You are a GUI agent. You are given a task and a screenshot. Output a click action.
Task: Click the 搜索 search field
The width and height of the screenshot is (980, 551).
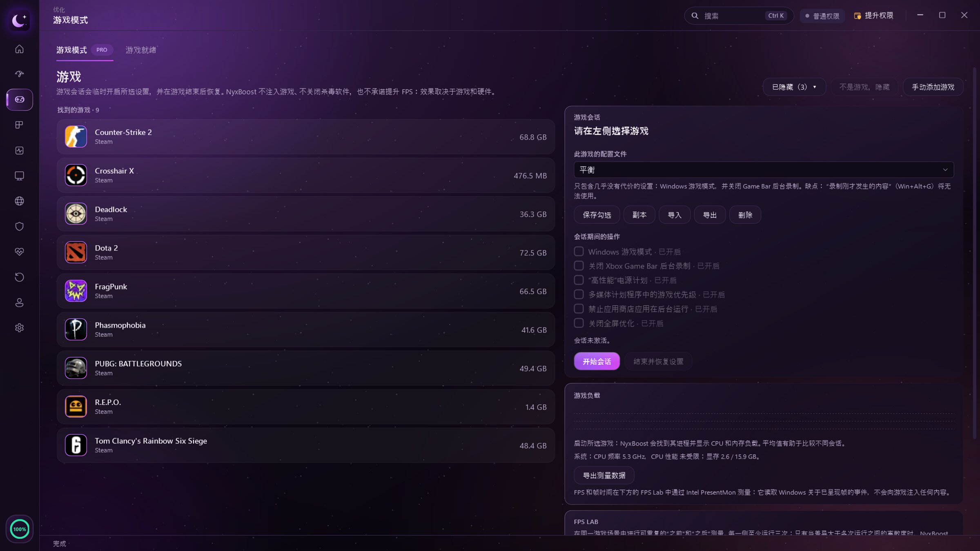[739, 16]
